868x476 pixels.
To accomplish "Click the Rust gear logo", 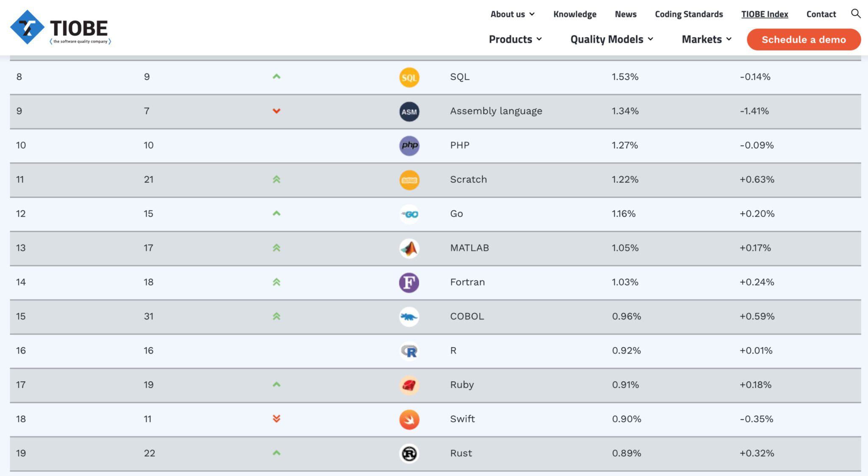I will (409, 454).
